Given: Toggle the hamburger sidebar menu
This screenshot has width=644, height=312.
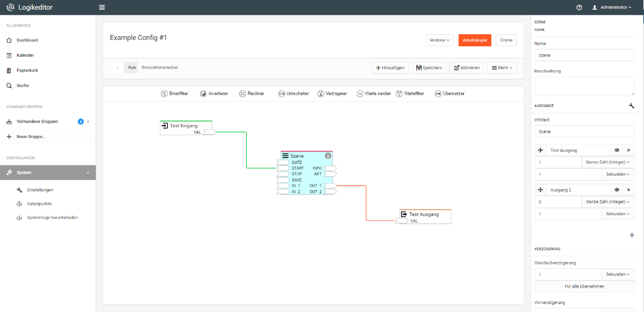Looking at the screenshot, I should (x=102, y=7).
